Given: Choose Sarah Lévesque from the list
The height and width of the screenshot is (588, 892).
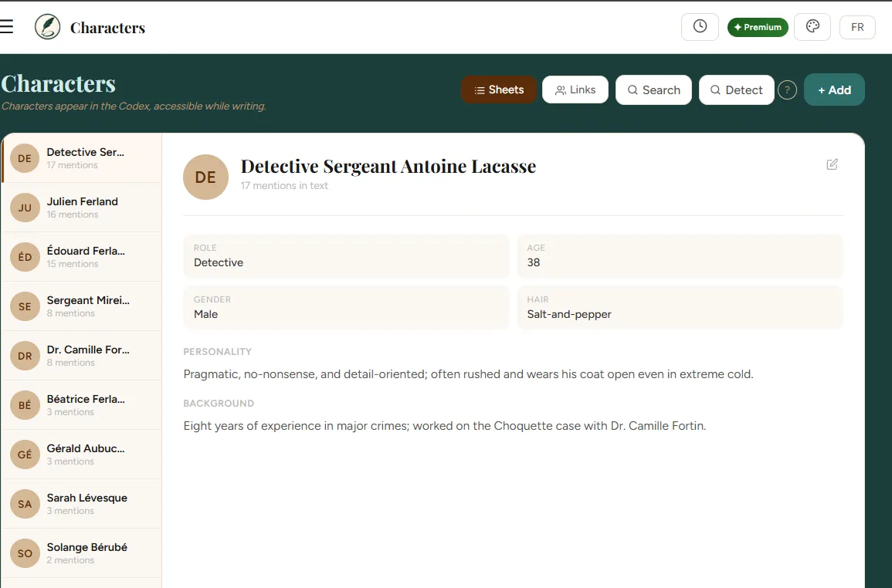Looking at the screenshot, I should click(82, 504).
